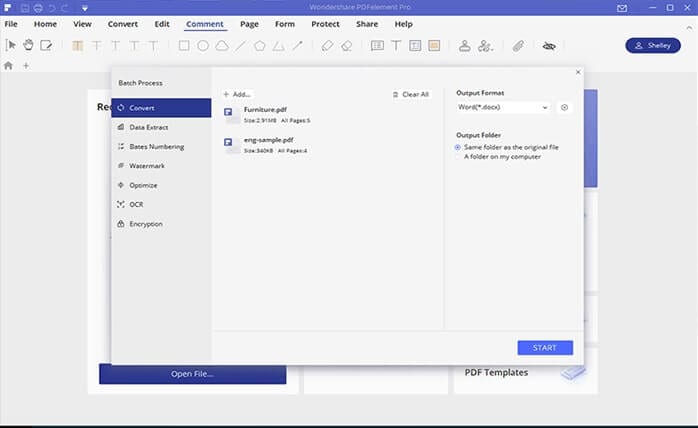This screenshot has height=428, width=698.
Task: Collapse the ribbon with the chevron
Action: pyautogui.click(x=689, y=28)
